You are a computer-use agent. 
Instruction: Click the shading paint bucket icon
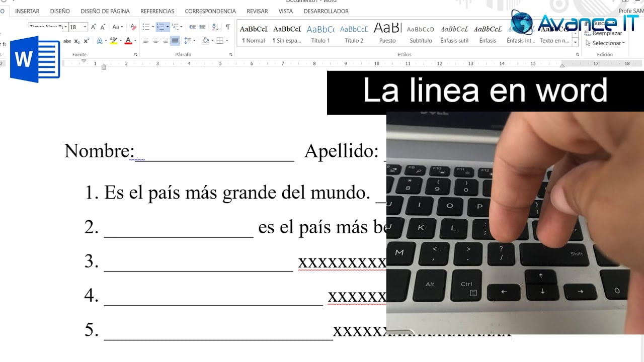pos(205,41)
